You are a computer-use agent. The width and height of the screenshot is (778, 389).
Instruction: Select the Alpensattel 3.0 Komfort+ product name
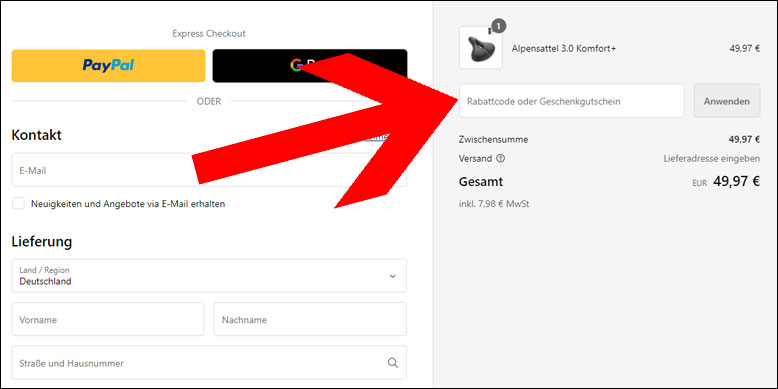564,49
